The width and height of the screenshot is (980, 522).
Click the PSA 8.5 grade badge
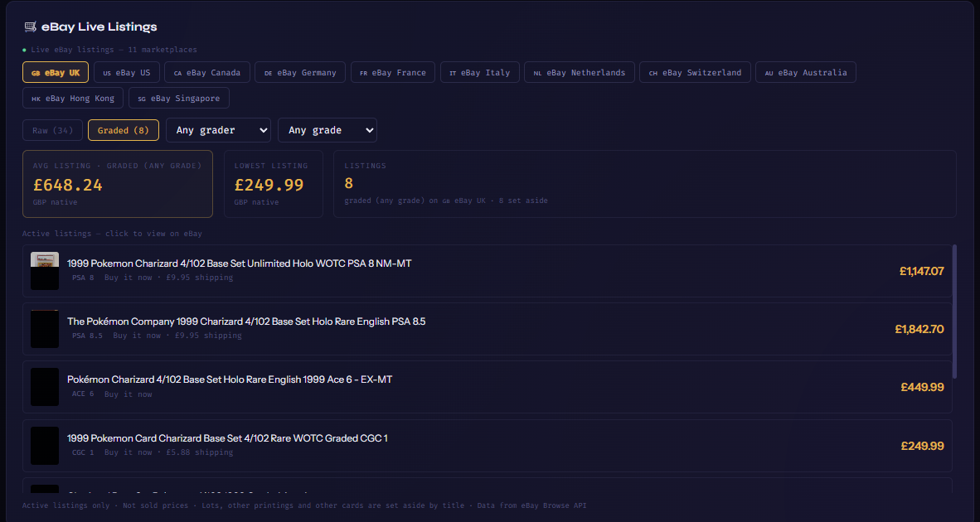[88, 336]
